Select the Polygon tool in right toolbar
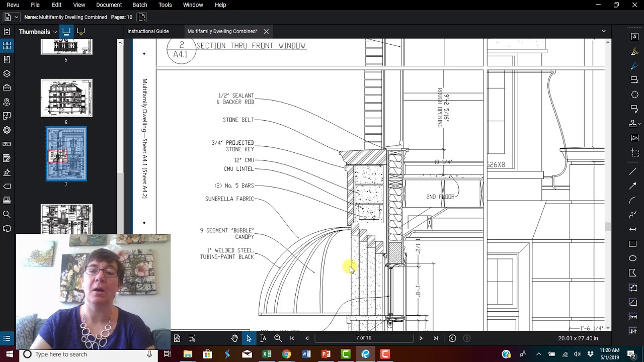644x362 pixels. (633, 273)
